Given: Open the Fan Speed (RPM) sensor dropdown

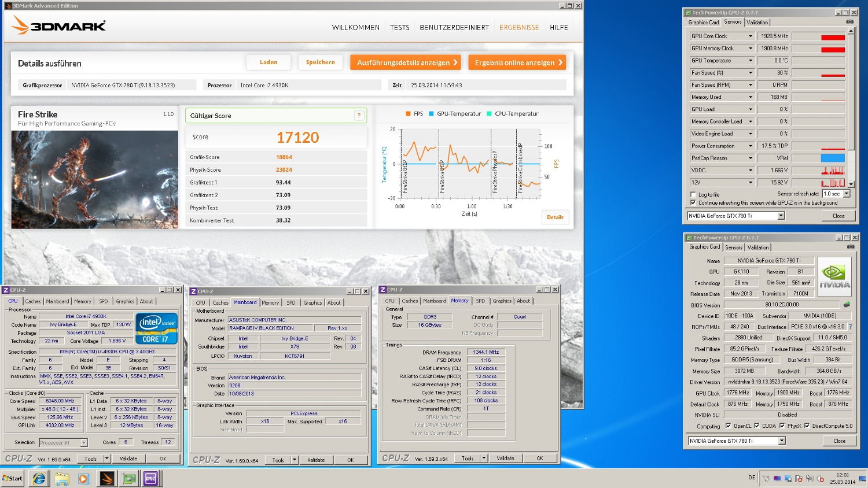Looking at the screenshot, I should (751, 85).
